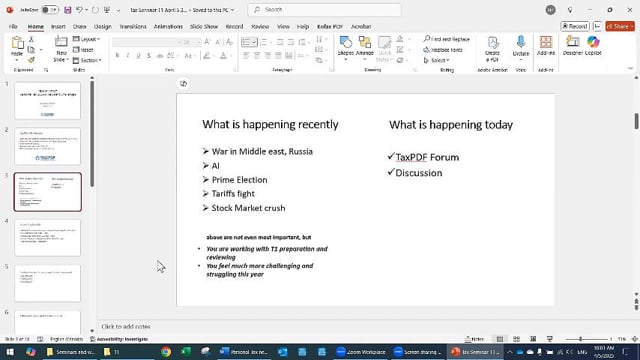Open the font color dropdown arrow

(x=230, y=56)
